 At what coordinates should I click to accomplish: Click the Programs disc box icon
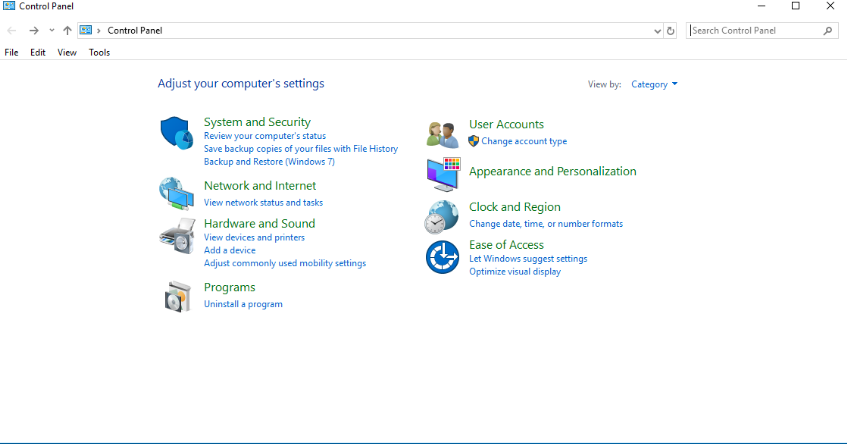[175, 296]
